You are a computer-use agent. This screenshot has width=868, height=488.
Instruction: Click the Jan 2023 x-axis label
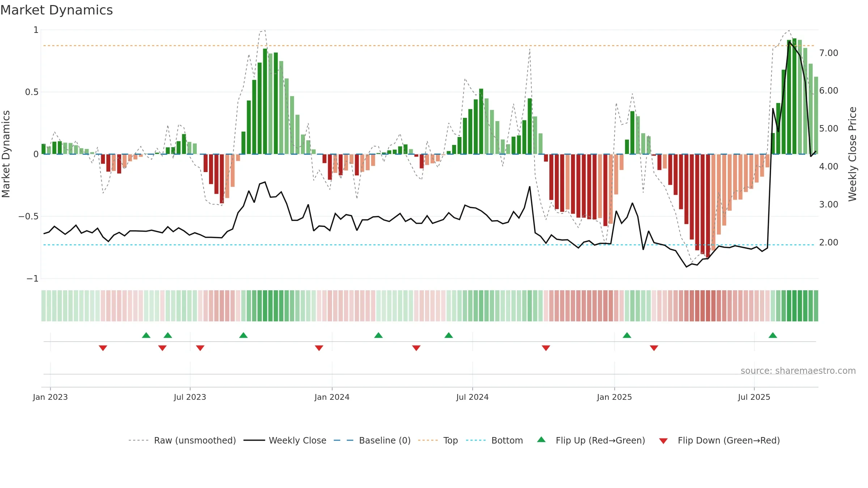coord(50,397)
